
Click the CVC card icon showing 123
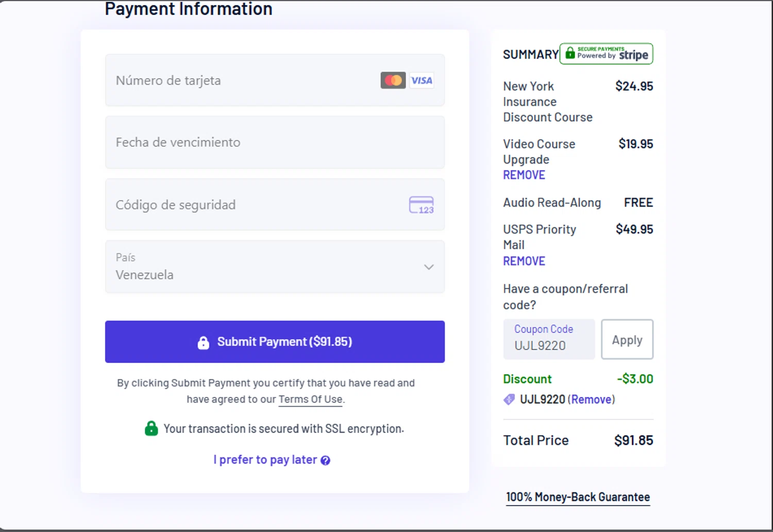pyautogui.click(x=421, y=205)
